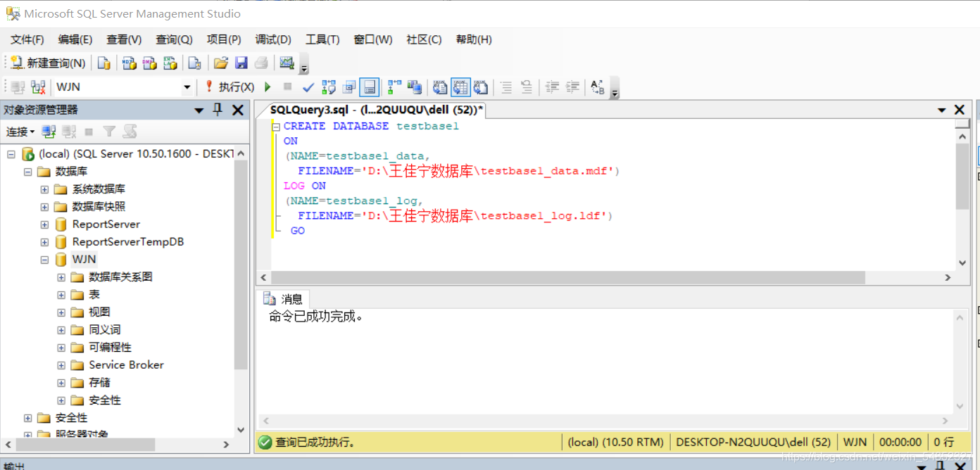Open the Object Explorer window position dropdown

(x=199, y=110)
